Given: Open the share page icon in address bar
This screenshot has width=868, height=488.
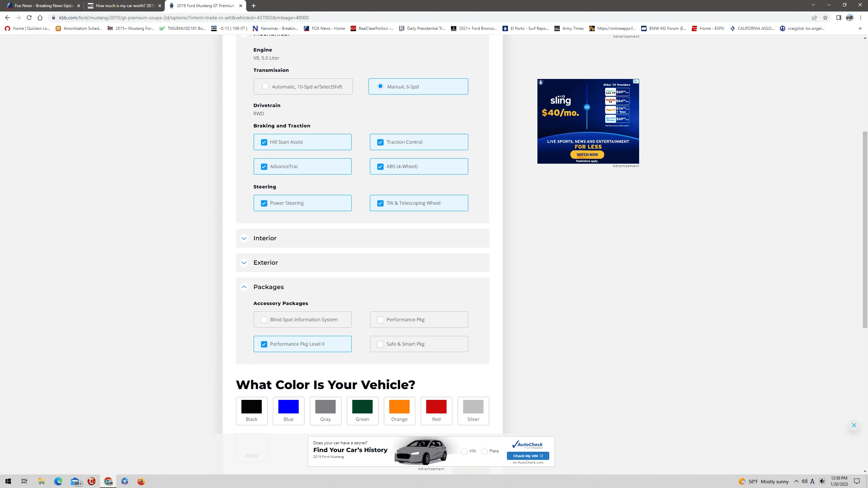Looking at the screenshot, I should pyautogui.click(x=814, y=18).
